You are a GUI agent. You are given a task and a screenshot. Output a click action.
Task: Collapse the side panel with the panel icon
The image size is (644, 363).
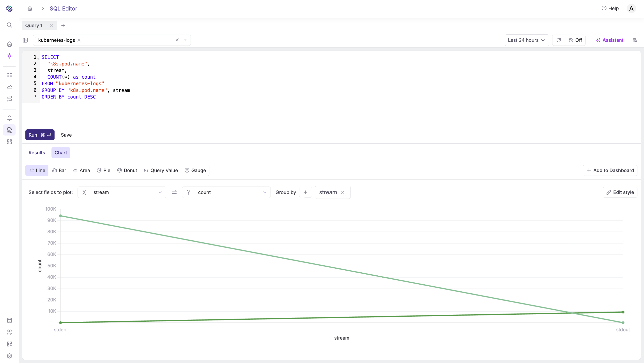tap(25, 40)
